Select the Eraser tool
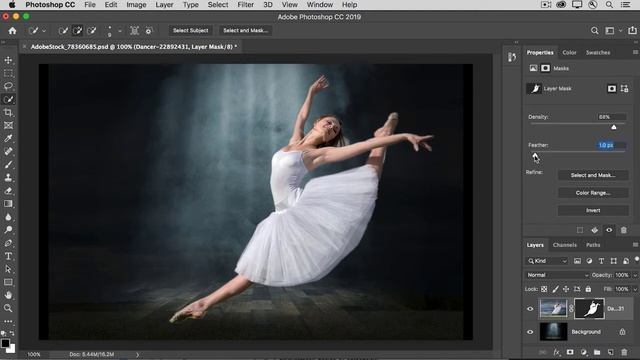This screenshot has height=360, width=640. [x=8, y=191]
